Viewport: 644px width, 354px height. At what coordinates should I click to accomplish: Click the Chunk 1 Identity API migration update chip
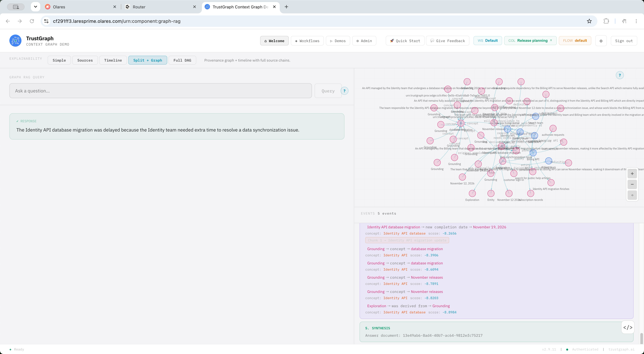[x=407, y=240]
